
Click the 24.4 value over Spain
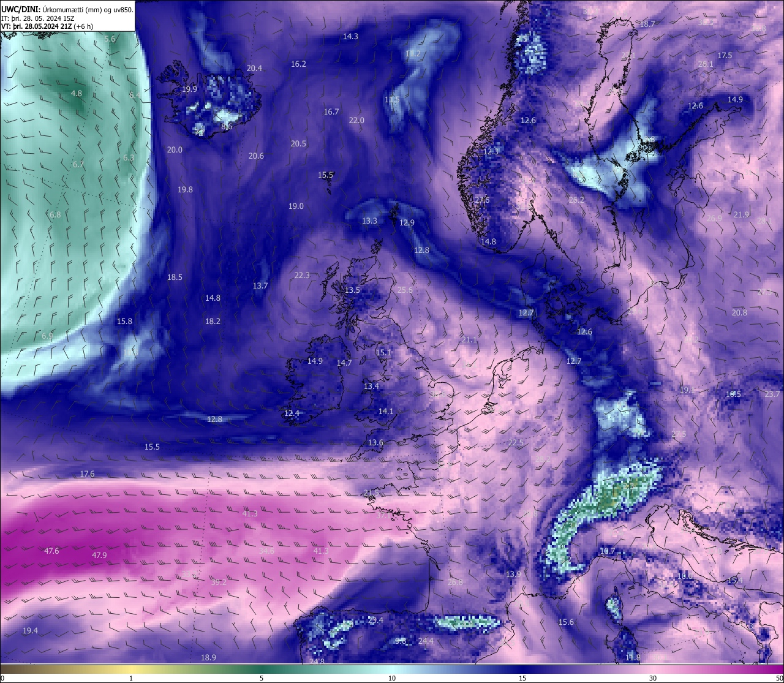(x=426, y=641)
